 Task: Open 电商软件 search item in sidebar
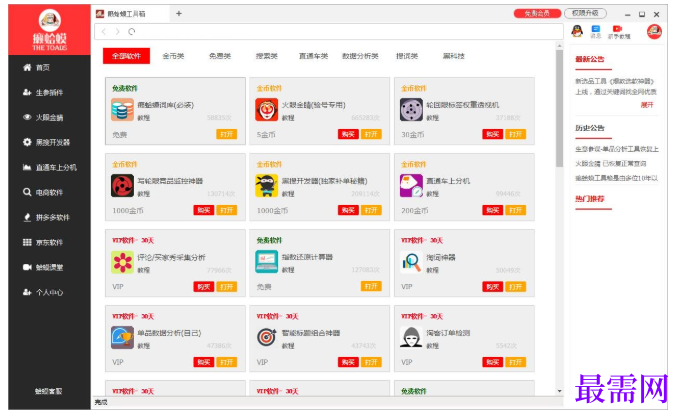coord(43,192)
